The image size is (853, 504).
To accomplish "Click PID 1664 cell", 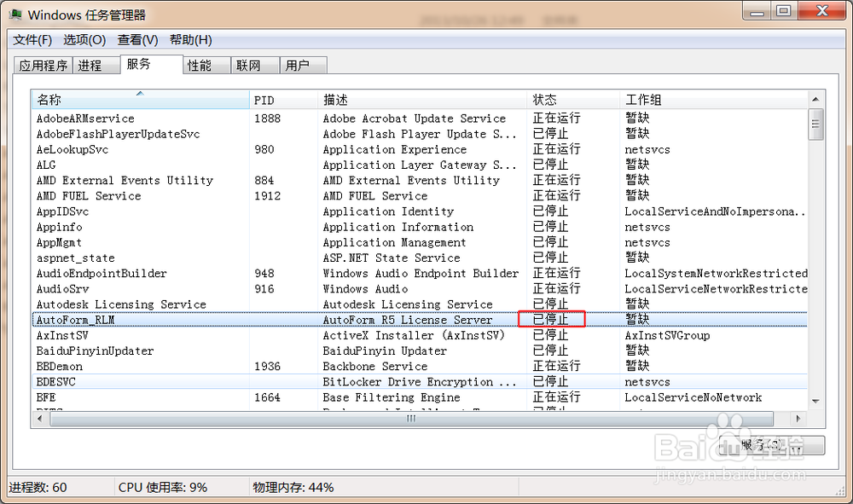I will [x=268, y=397].
